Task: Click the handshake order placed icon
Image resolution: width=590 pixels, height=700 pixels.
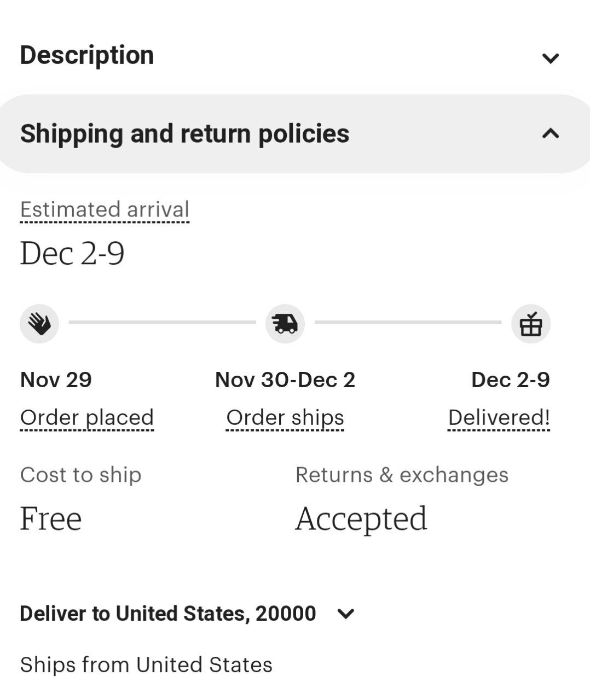Action: tap(39, 324)
